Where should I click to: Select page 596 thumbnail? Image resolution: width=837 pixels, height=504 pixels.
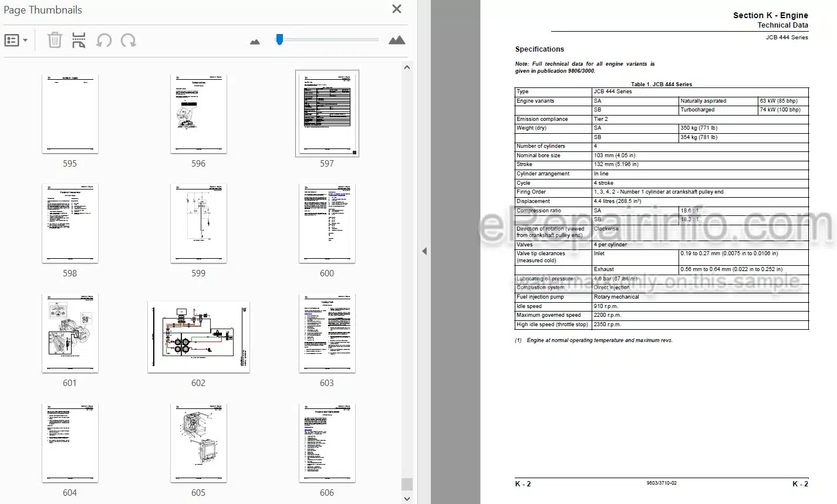pos(198,114)
